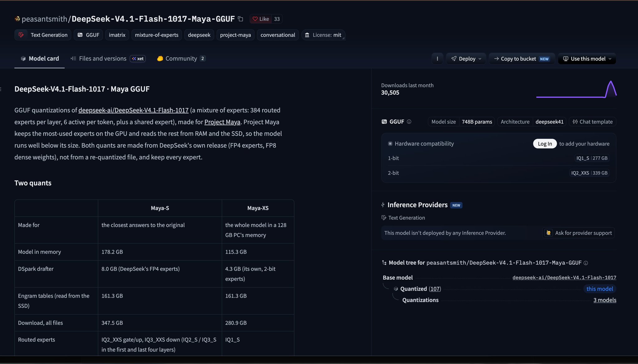
Task: Select the project-maya tag
Action: [236, 35]
